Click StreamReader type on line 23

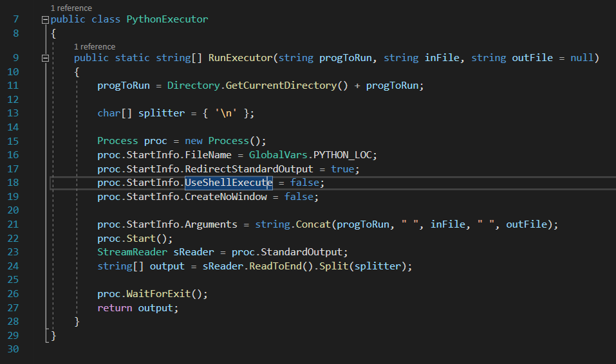(133, 252)
